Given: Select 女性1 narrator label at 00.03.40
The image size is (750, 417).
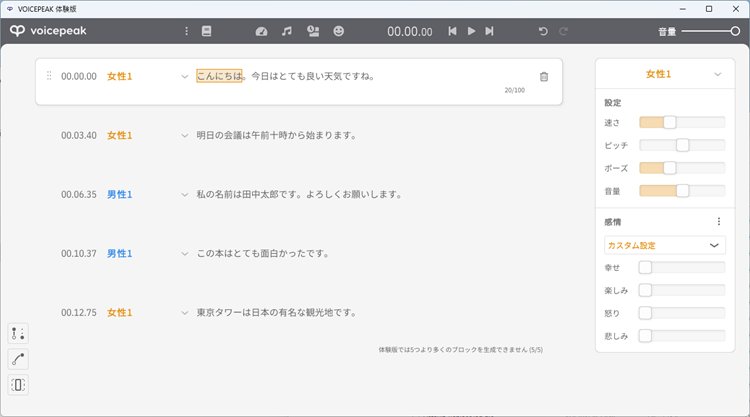Looking at the screenshot, I should click(120, 135).
